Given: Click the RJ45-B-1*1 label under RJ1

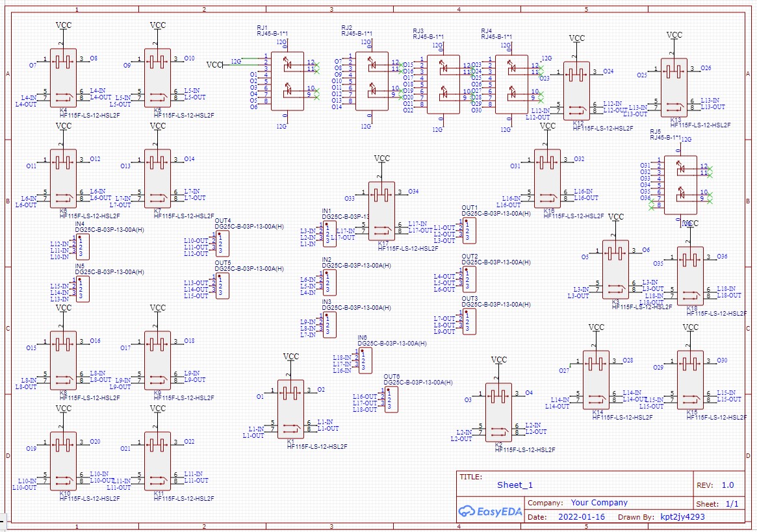Looking at the screenshot, I should click(272, 33).
